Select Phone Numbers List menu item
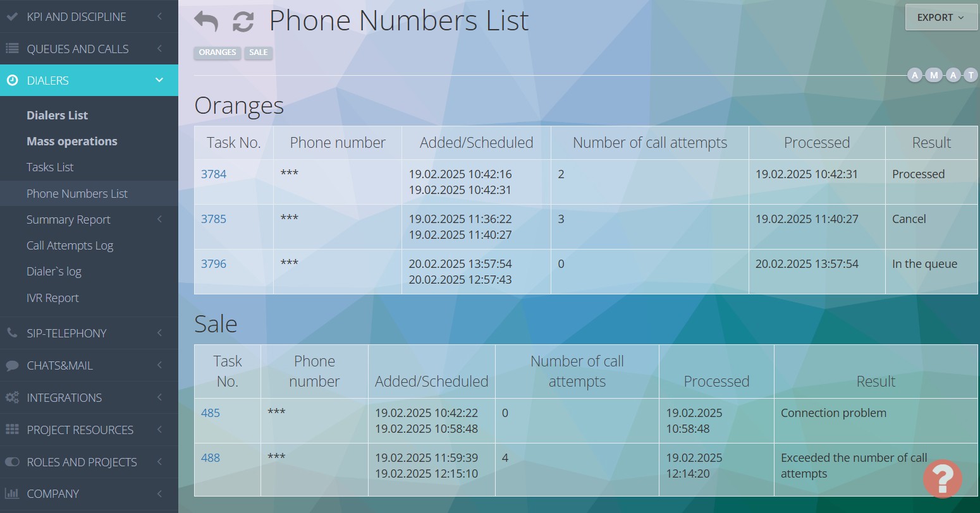The image size is (980, 513). point(77,193)
